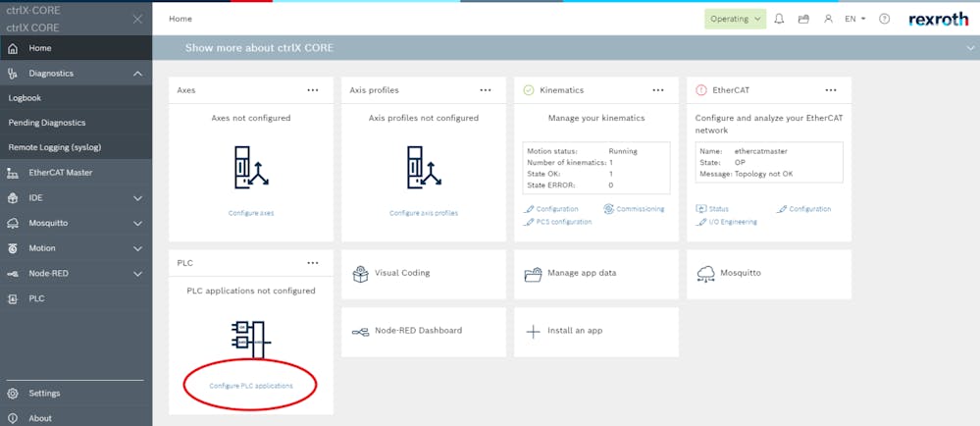Click the EtherCAT red warning icon

(701, 90)
